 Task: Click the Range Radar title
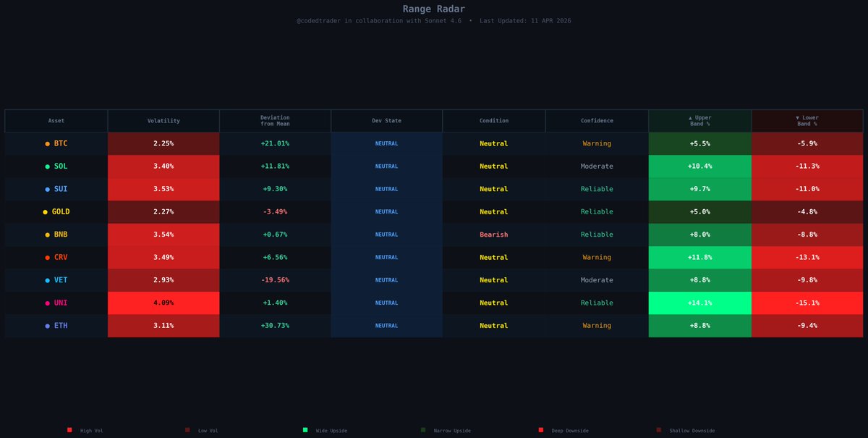point(434,9)
